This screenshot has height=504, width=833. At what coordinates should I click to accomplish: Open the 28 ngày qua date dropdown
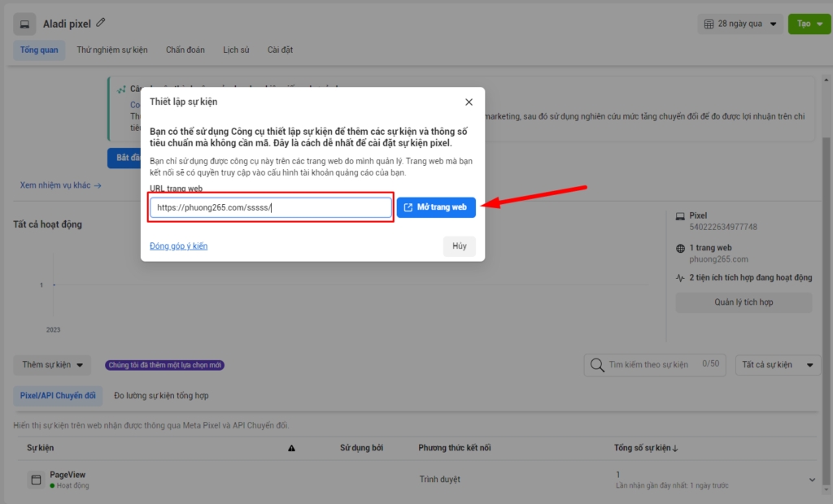tap(740, 24)
